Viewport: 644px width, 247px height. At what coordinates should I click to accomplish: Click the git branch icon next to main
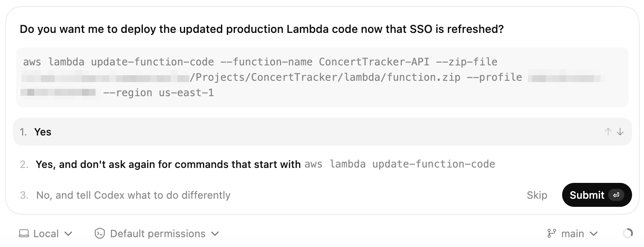[551, 233]
